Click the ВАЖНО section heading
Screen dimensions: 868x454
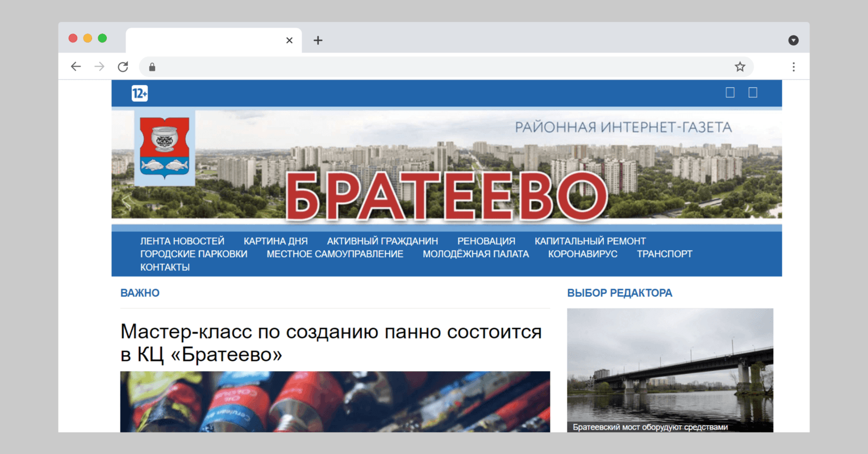pos(140,293)
